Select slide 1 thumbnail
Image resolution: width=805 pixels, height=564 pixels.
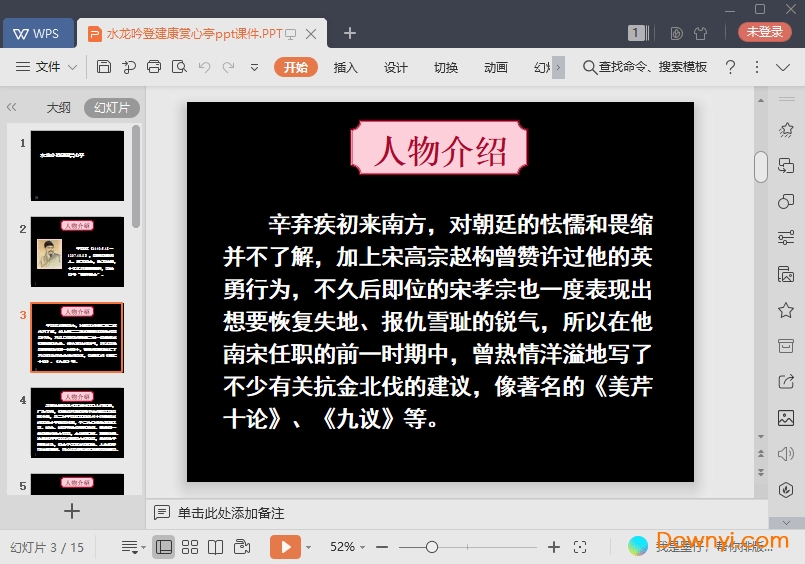click(x=77, y=165)
